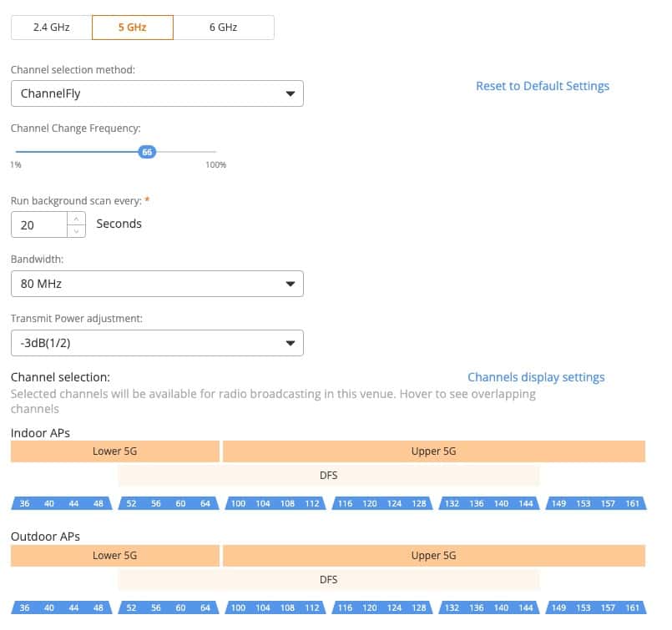Image resolution: width=672 pixels, height=630 pixels.
Task: Toggle channel 100 for Outdoor APs
Action: [238, 607]
